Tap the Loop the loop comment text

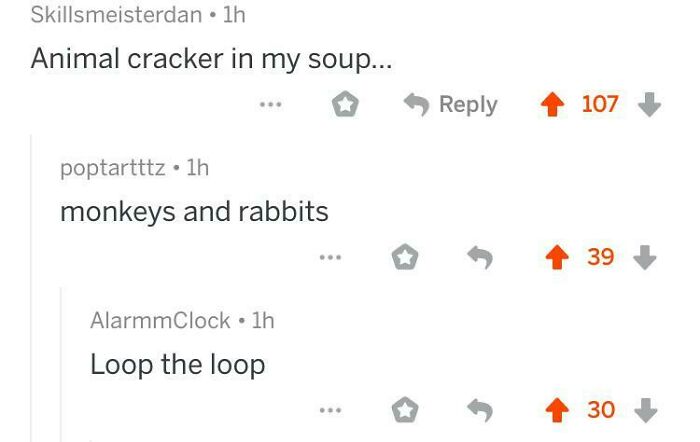point(178,365)
